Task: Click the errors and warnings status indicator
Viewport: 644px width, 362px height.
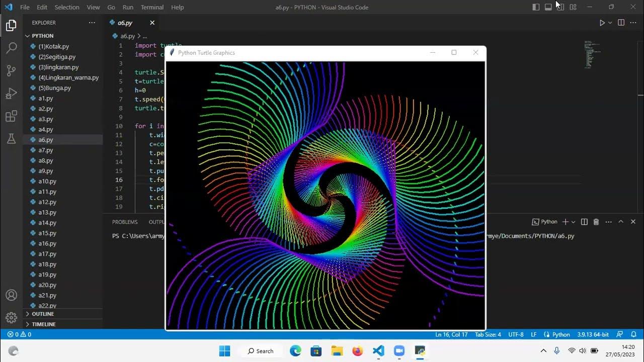Action: click(x=19, y=334)
